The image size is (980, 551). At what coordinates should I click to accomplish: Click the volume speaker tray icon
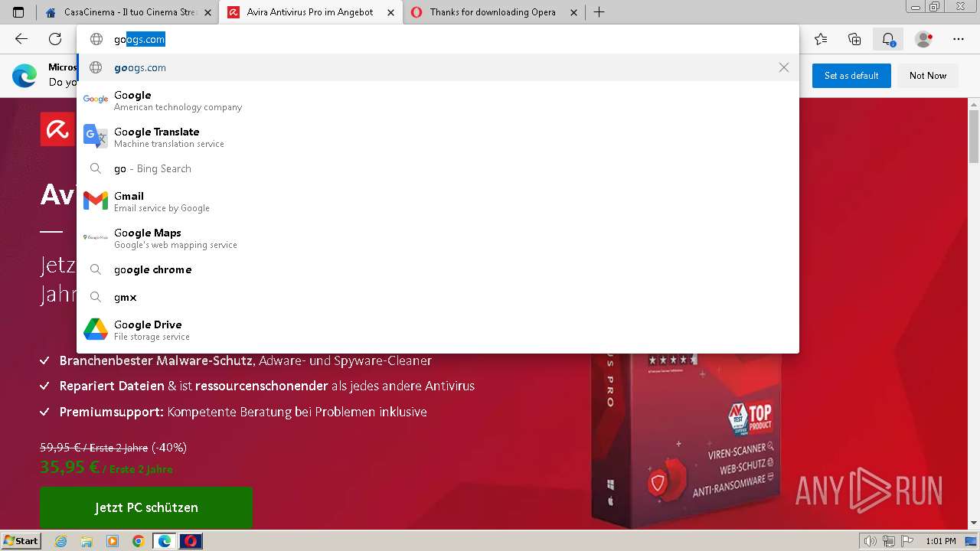[x=871, y=541]
